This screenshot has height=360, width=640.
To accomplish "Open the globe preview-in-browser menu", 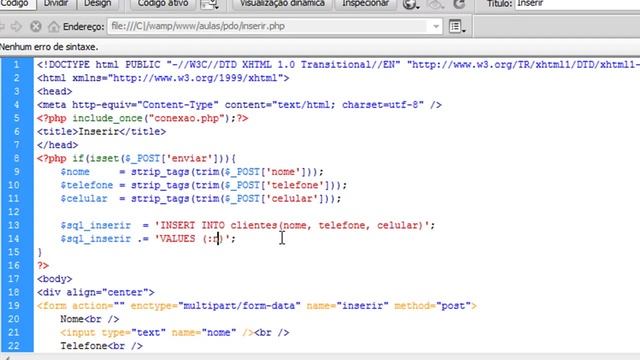I will pos(411,4).
